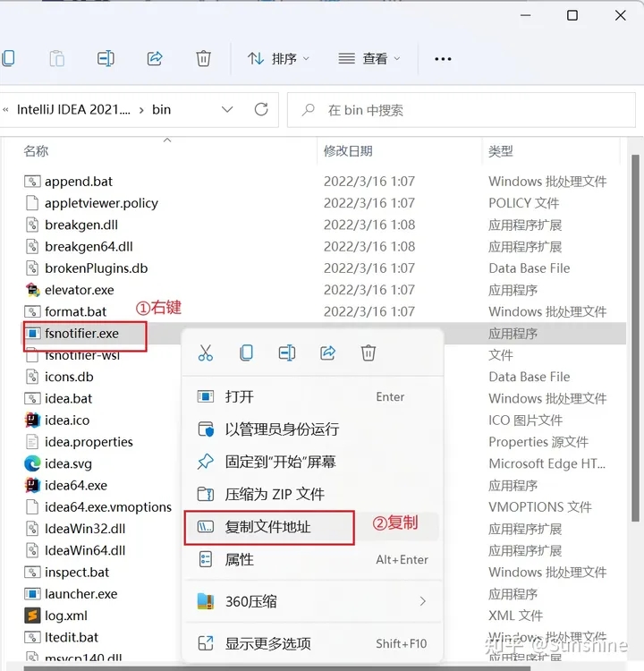Click the refresh button next to address bar
644x671 pixels.
point(261,109)
